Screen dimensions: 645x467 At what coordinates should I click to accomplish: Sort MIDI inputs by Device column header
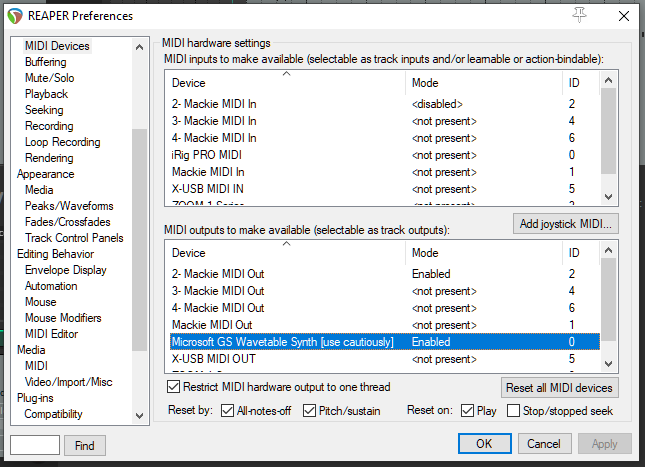pyautogui.click(x=286, y=83)
